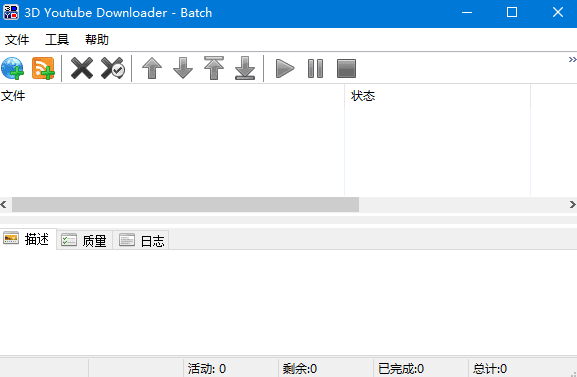Open the 工具 menu

[57, 39]
